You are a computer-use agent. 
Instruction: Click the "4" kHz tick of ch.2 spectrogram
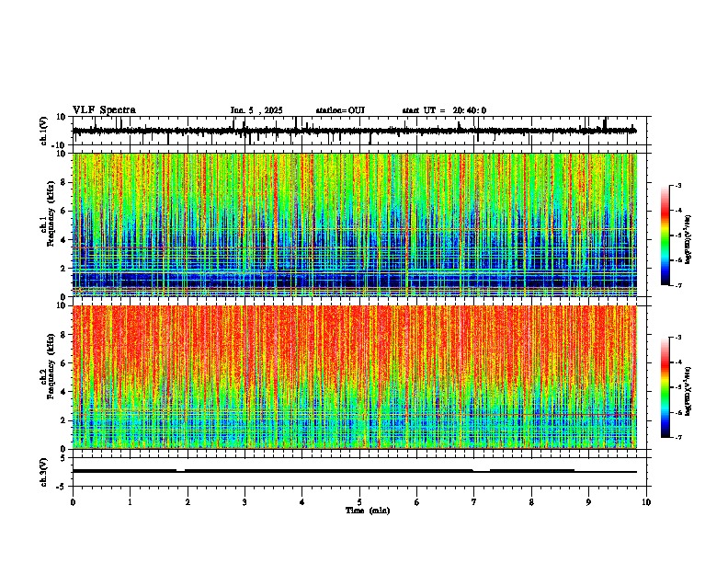point(64,392)
